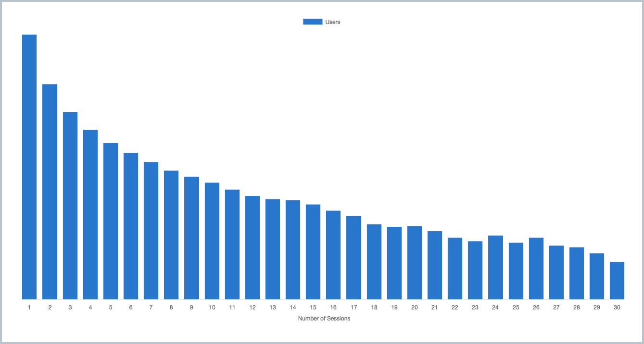Click x-axis tick label 25
This screenshot has height=344, width=644.
[x=516, y=307]
